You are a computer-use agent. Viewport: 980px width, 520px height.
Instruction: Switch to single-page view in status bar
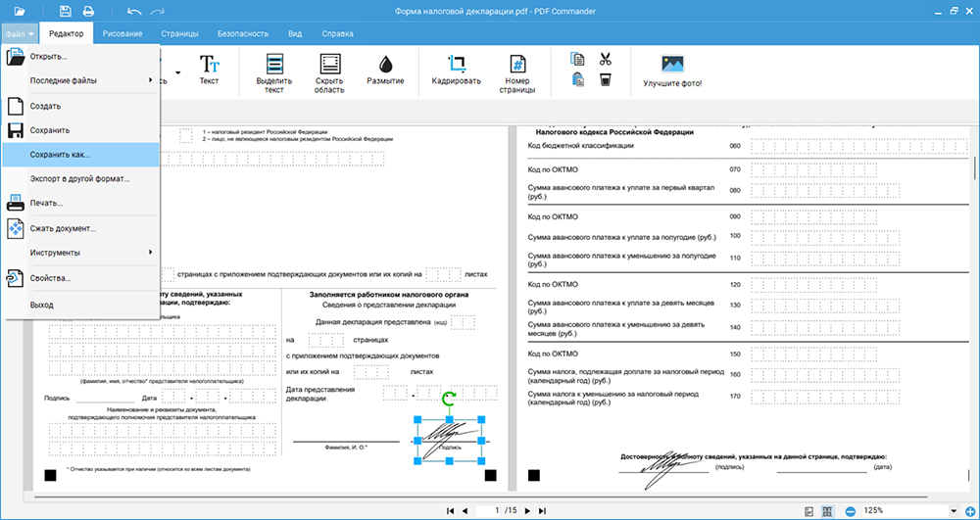(808, 511)
